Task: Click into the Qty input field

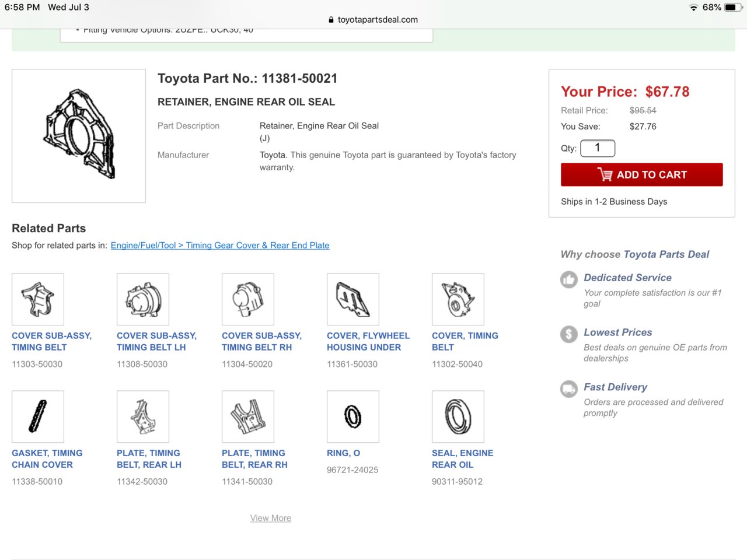Action: [598, 148]
